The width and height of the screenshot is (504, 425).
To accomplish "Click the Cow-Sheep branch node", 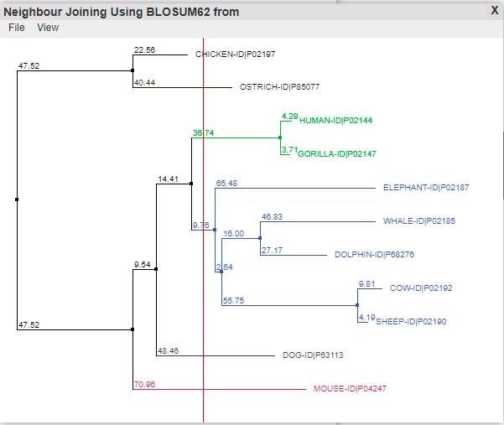I will pyautogui.click(x=357, y=304).
